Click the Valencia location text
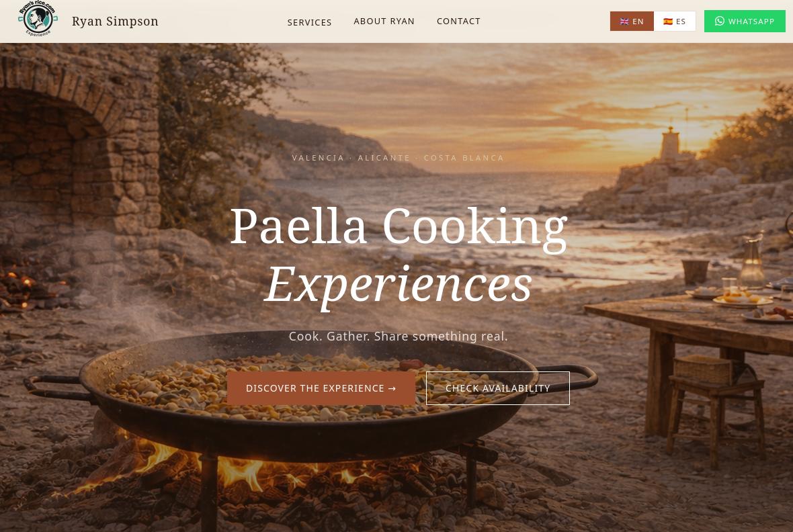This screenshot has height=532, width=793. click(318, 158)
